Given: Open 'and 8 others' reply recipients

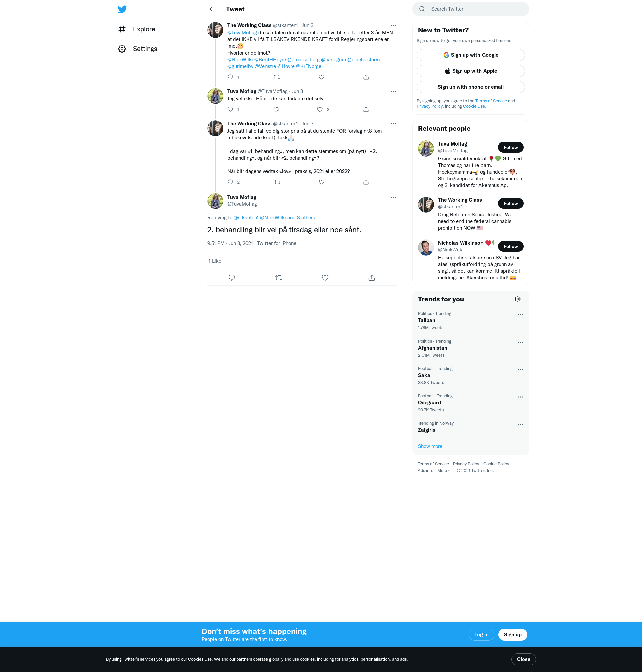Looking at the screenshot, I should point(301,218).
